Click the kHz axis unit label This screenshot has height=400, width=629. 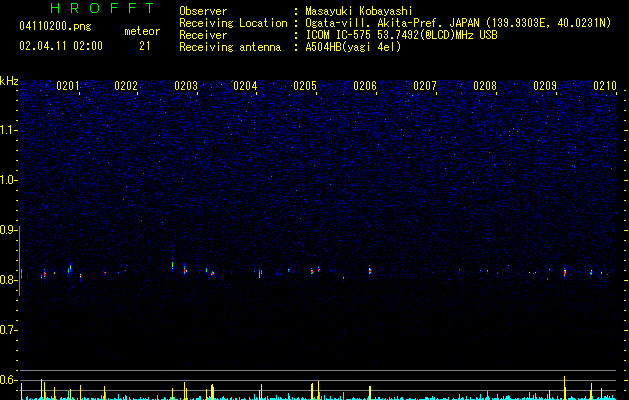coord(9,81)
